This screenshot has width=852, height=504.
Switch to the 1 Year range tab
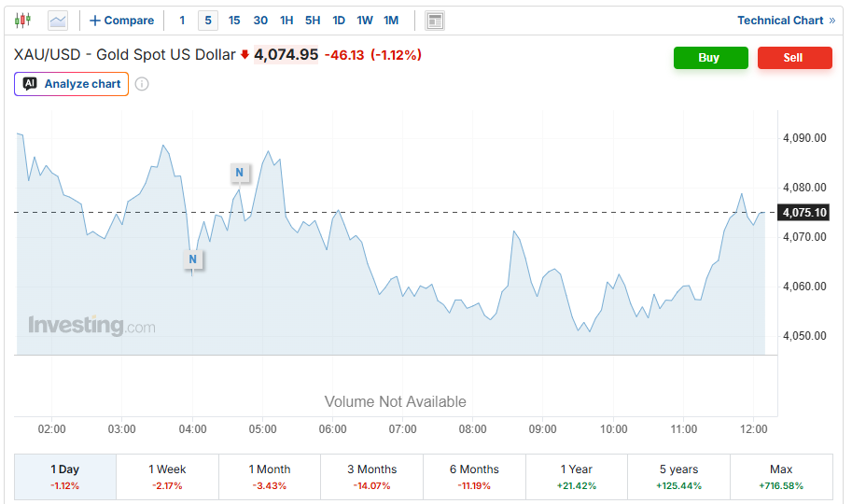(577, 477)
